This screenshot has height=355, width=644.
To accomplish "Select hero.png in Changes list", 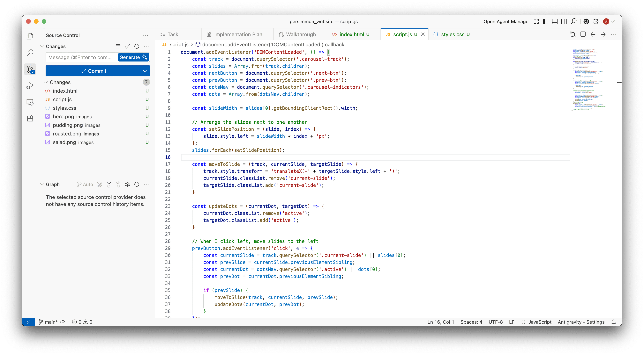I will pos(96,117).
